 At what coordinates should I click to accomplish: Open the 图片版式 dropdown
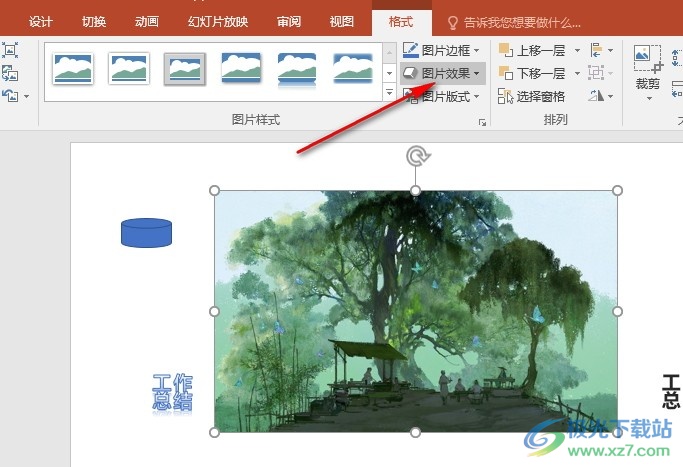click(x=441, y=96)
